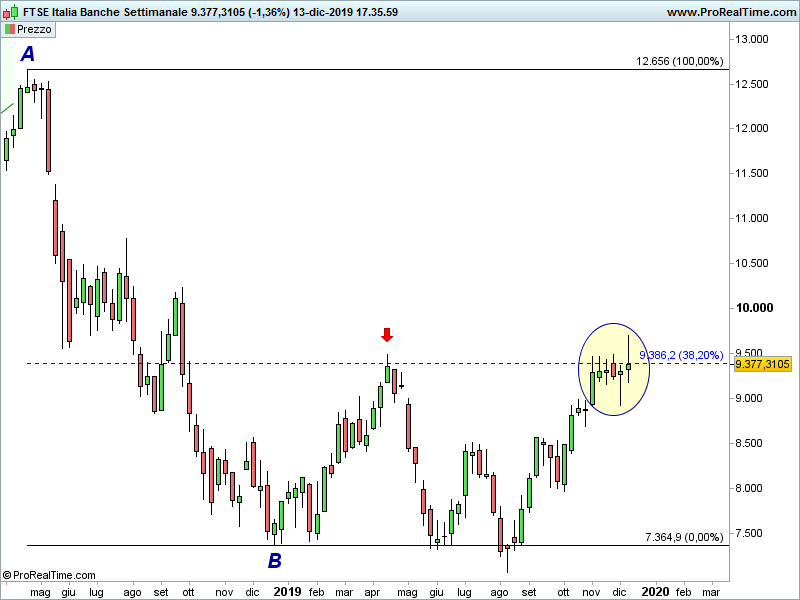
Task: Click the 'feb' label right after 2019
Action: [x=316, y=592]
